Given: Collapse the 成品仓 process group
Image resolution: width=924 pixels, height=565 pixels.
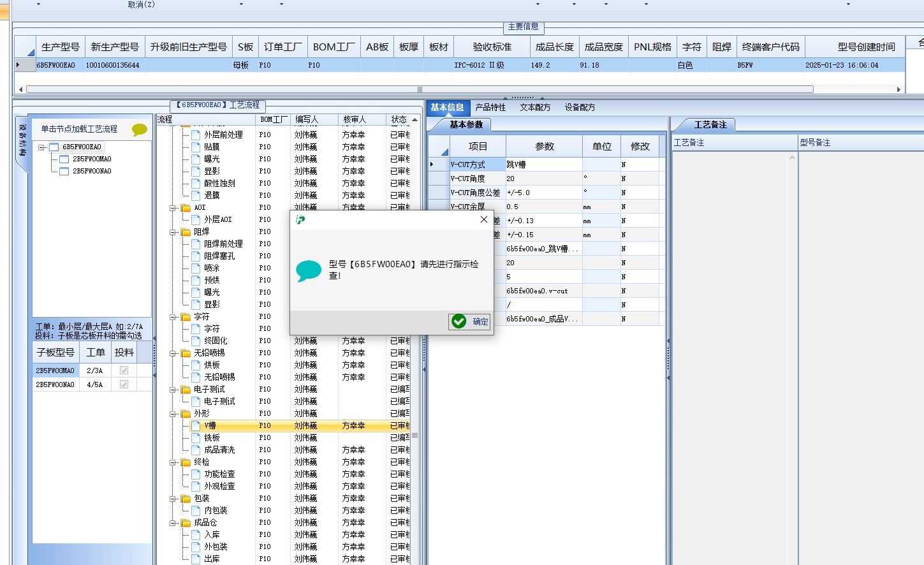Looking at the screenshot, I should [x=173, y=523].
